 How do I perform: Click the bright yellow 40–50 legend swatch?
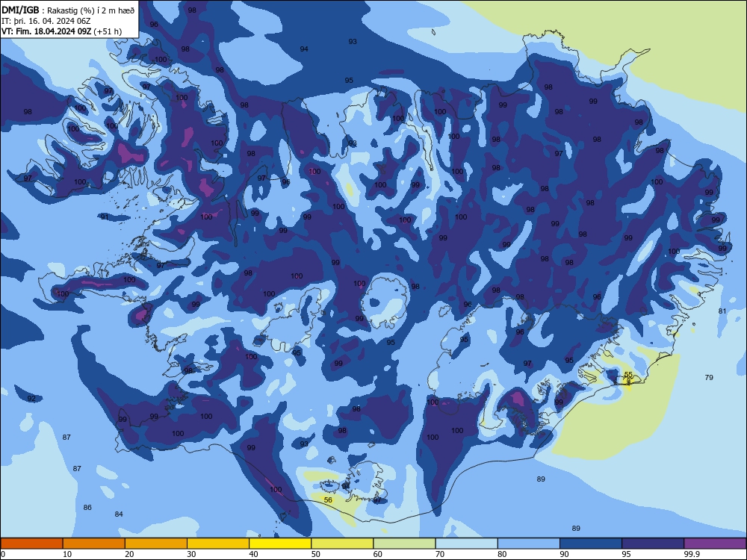tap(280, 544)
